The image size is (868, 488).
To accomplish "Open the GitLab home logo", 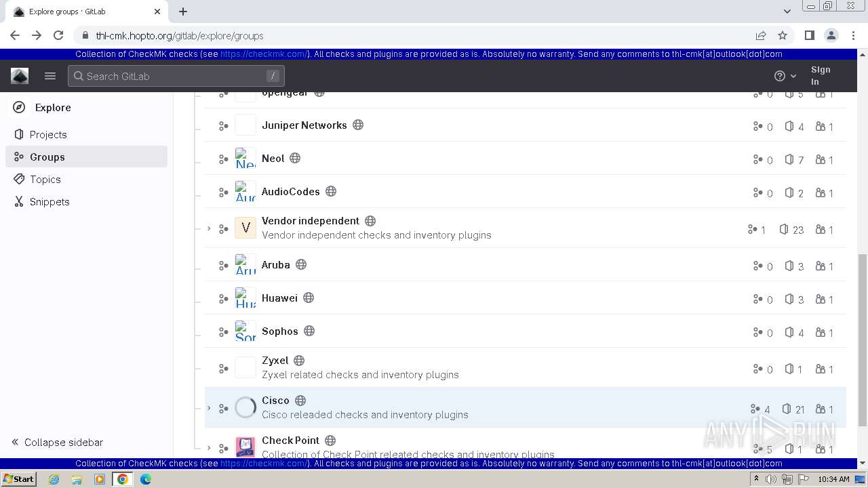I will tap(20, 76).
